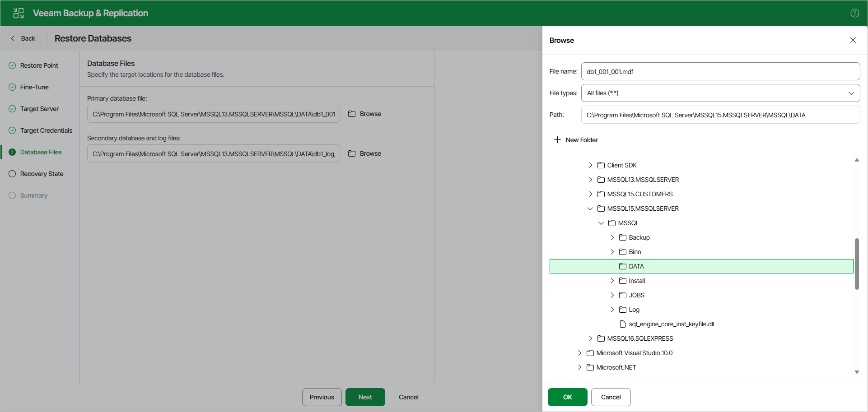Click the Binn folder icon
The image size is (868, 412).
click(x=623, y=252)
